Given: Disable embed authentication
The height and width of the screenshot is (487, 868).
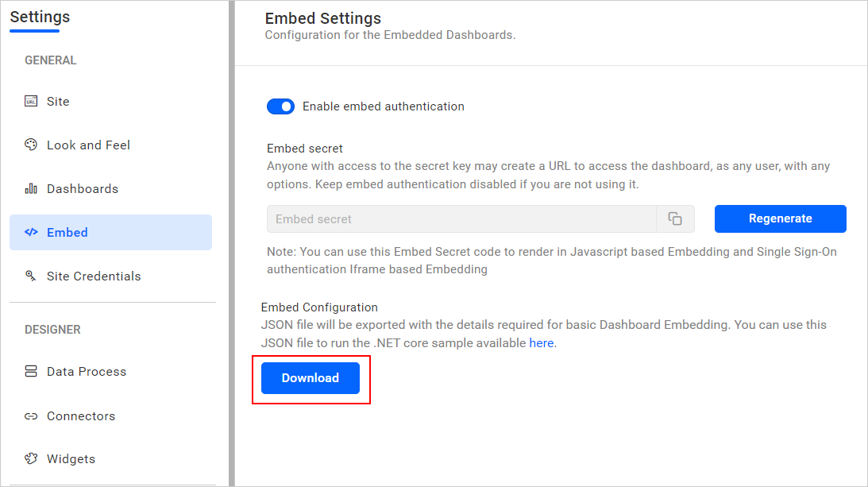Looking at the screenshot, I should tap(280, 106).
